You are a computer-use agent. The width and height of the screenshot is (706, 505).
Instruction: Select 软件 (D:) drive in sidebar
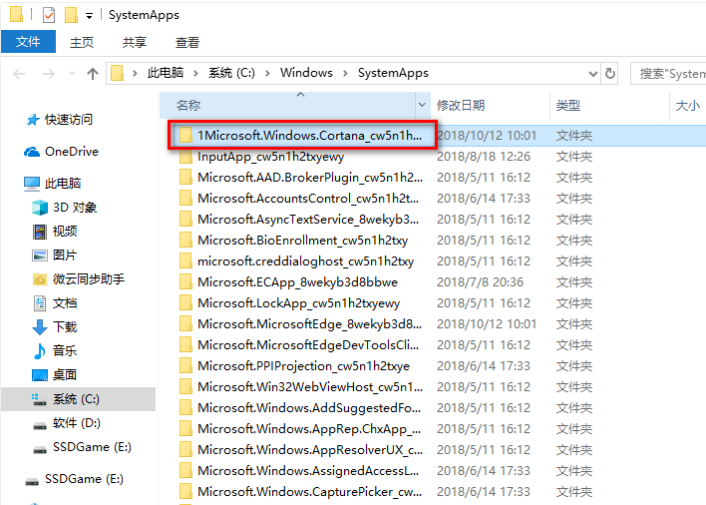point(67,423)
